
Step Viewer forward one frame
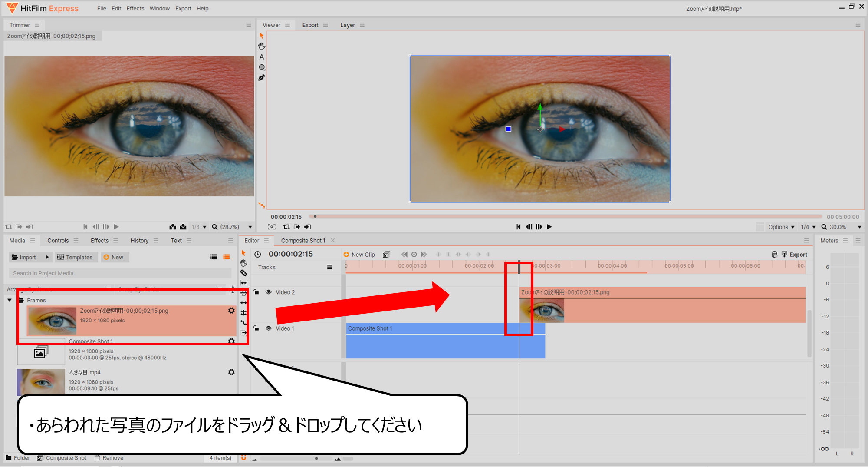coord(539,227)
